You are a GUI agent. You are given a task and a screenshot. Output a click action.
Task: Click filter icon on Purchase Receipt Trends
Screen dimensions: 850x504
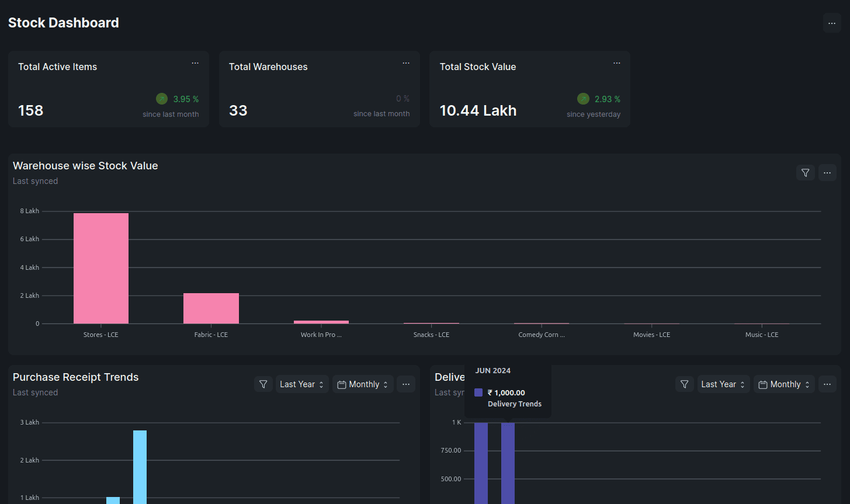click(263, 384)
